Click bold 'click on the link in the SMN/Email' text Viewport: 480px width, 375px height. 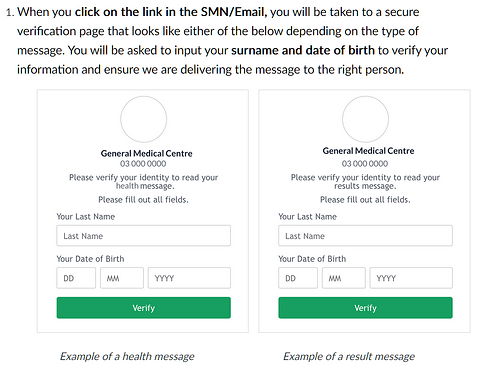171,12
